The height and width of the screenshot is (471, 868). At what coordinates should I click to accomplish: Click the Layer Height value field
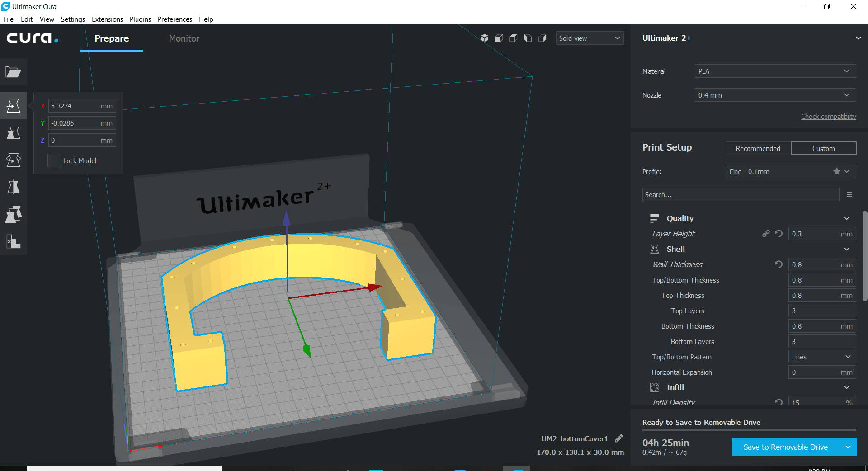(822, 234)
